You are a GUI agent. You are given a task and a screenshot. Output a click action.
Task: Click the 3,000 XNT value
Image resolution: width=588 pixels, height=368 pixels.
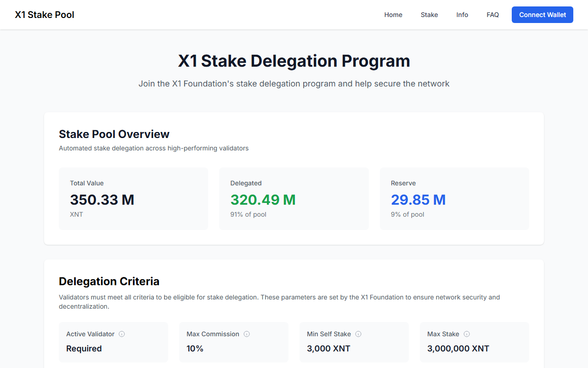[328, 348]
